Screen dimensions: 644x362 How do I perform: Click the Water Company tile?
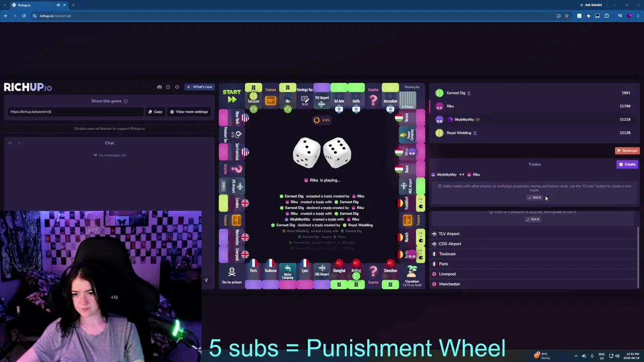pos(288,276)
